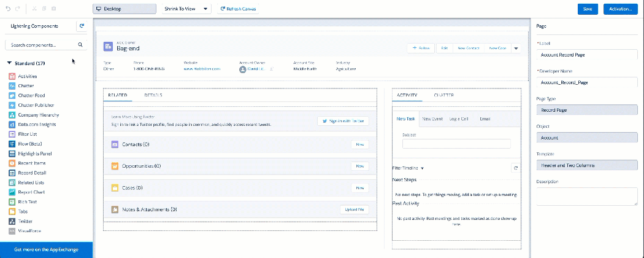644x258 pixels.
Task: Click the Related Lists component icon
Action: 12,182
